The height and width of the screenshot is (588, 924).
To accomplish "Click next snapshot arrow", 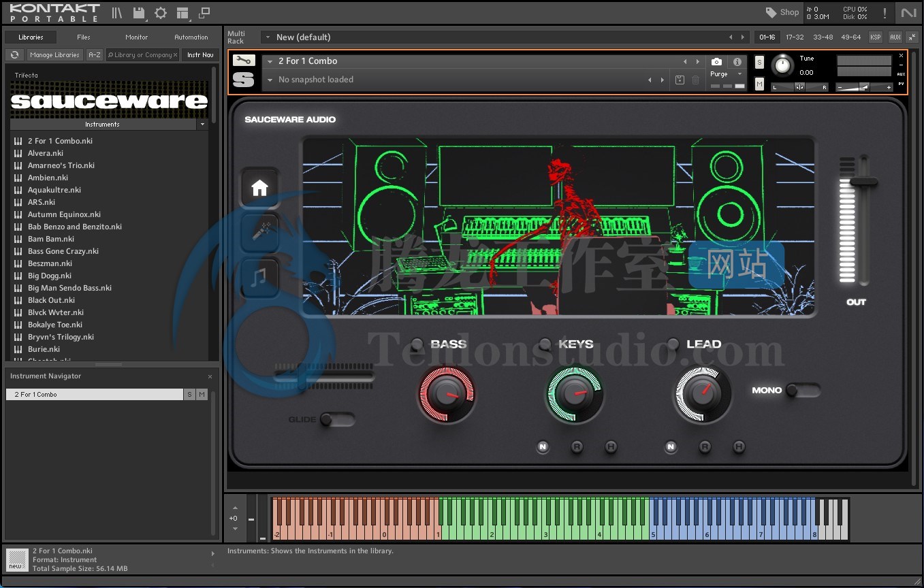I will [x=662, y=80].
